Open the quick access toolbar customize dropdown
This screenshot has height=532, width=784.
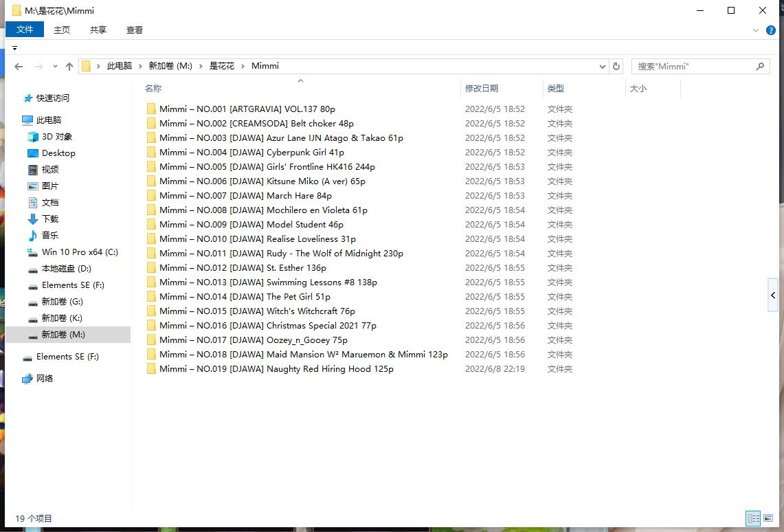[15, 48]
